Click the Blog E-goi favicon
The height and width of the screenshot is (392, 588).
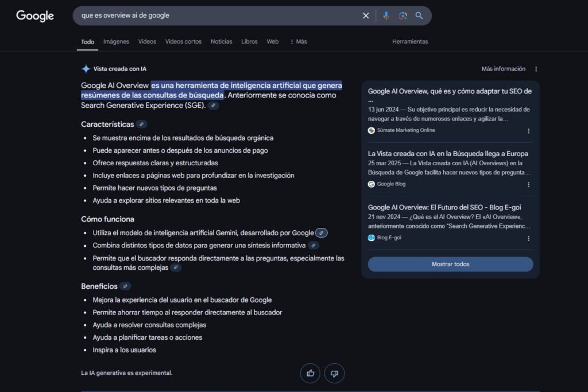(372, 238)
